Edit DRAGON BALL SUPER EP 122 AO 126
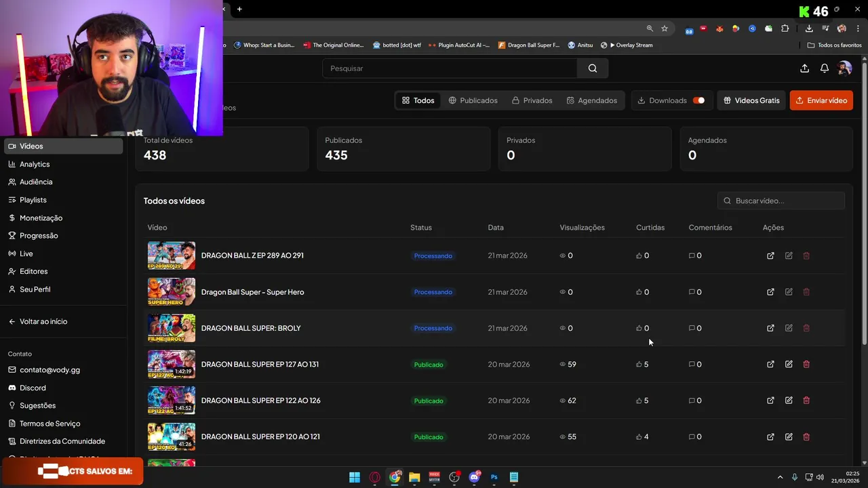Screen dimensions: 868x488 coord(789,401)
